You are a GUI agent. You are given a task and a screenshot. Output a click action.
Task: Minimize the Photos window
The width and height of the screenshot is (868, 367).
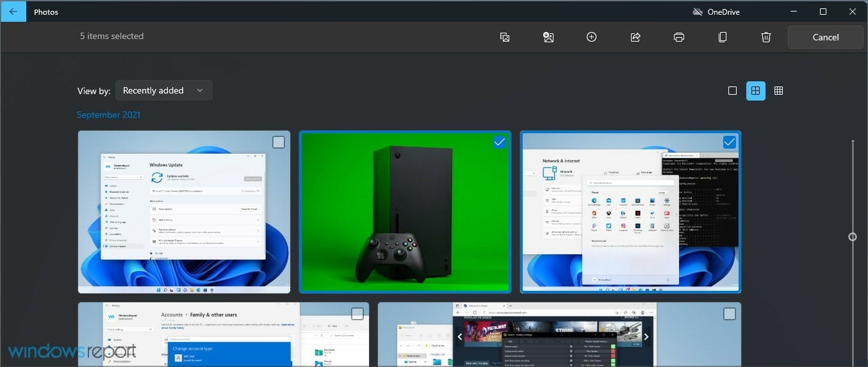point(794,12)
